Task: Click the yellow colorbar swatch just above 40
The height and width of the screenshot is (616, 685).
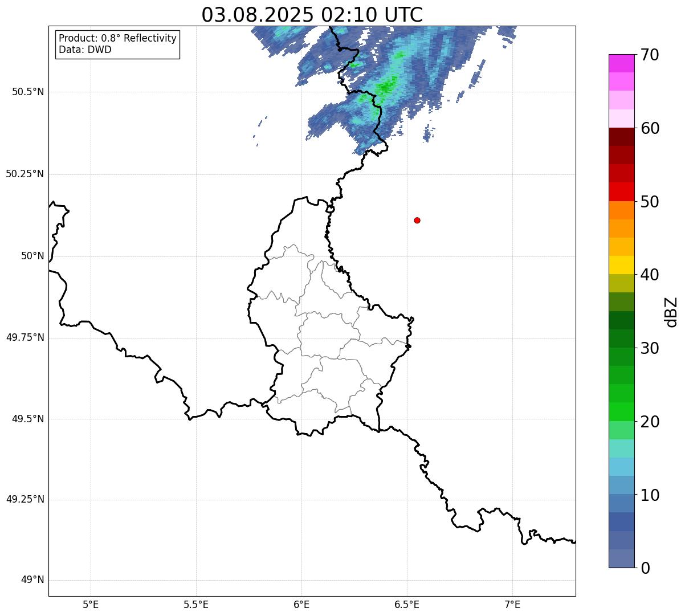Action: click(x=621, y=265)
